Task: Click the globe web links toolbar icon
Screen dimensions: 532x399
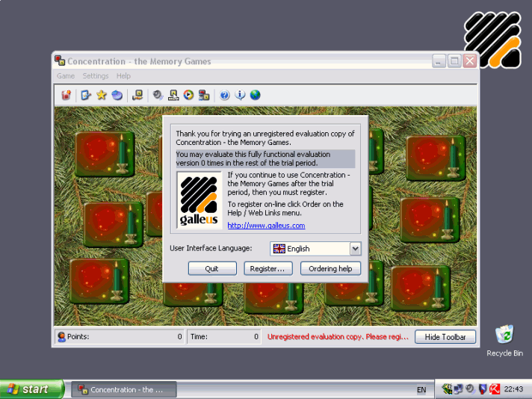Action: click(x=256, y=95)
